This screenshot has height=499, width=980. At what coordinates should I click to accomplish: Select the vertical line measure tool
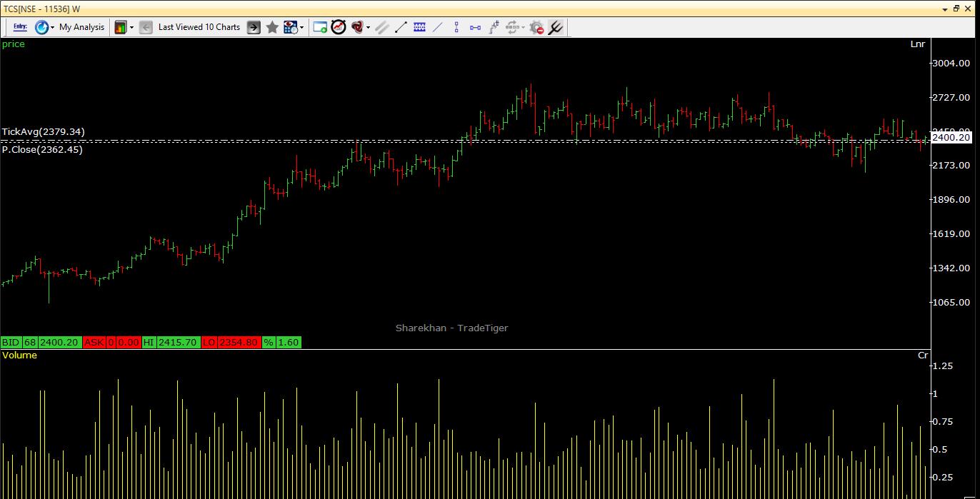point(456,27)
